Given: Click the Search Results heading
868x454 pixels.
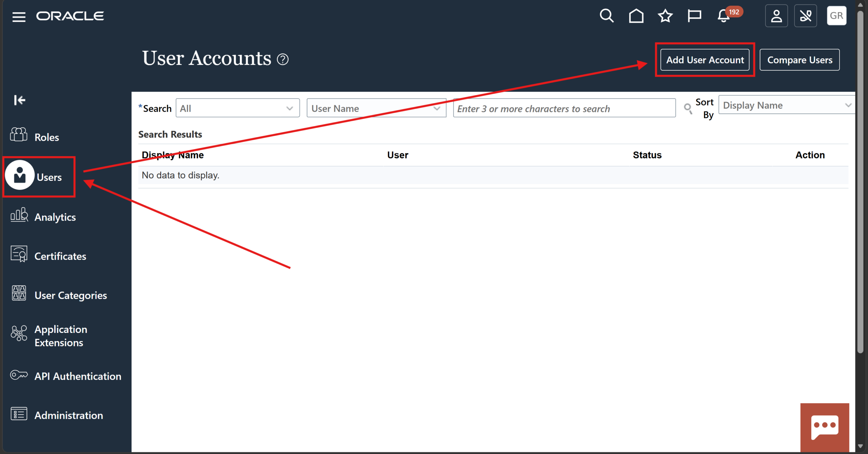Looking at the screenshot, I should point(170,134).
